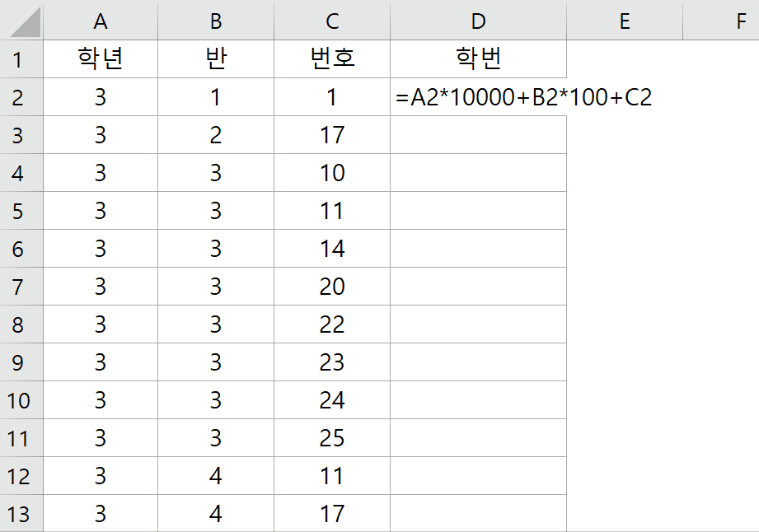This screenshot has width=759, height=532.
Task: Select cell C13 with value 17
Action: pyautogui.click(x=332, y=514)
